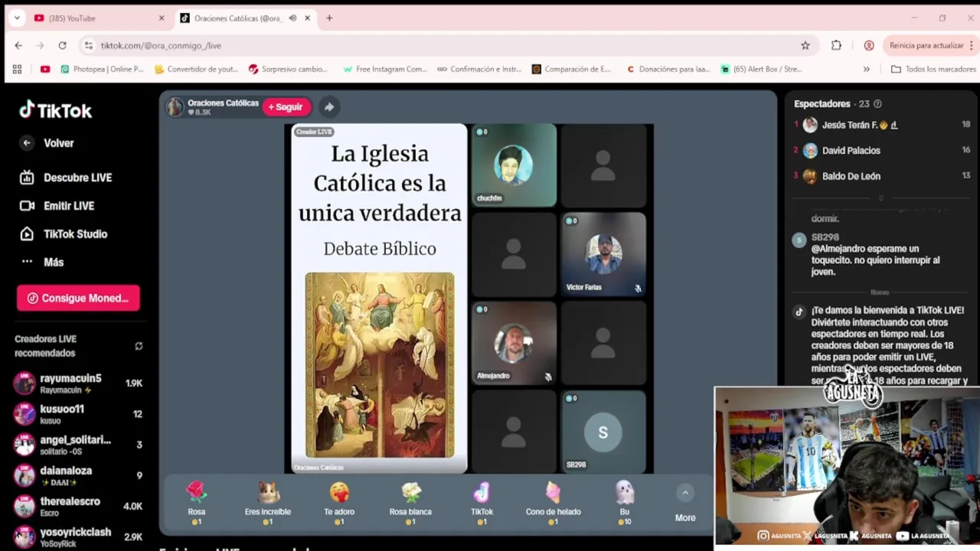Open Donaciones para laa... bookmark
Screen dimensions: 980x551
tap(668, 70)
